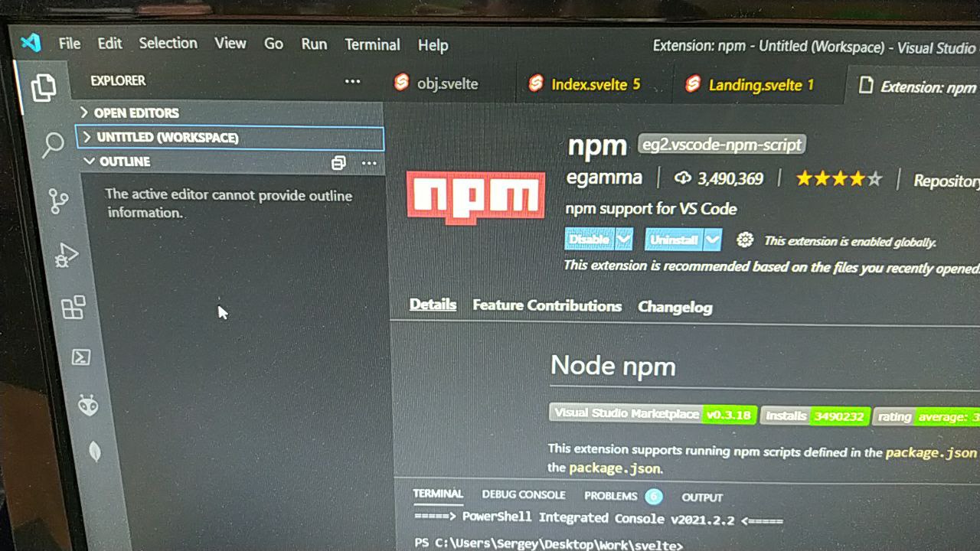Click the four-star rating of npm extension

(x=838, y=179)
